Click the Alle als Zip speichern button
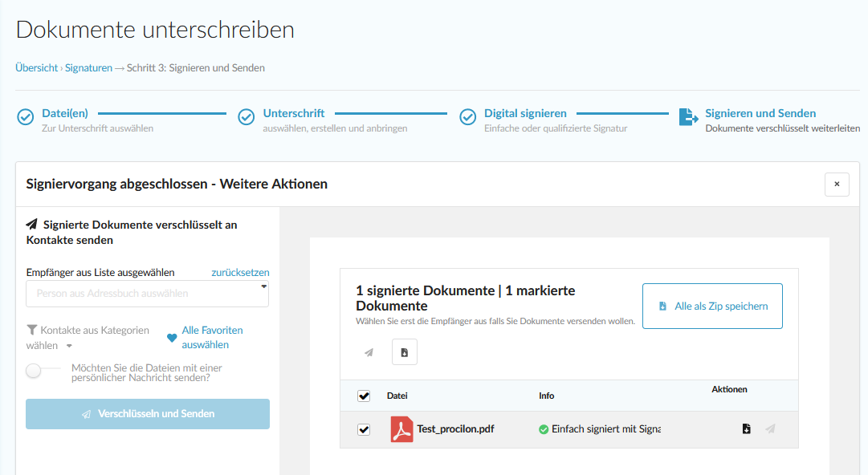 point(712,306)
